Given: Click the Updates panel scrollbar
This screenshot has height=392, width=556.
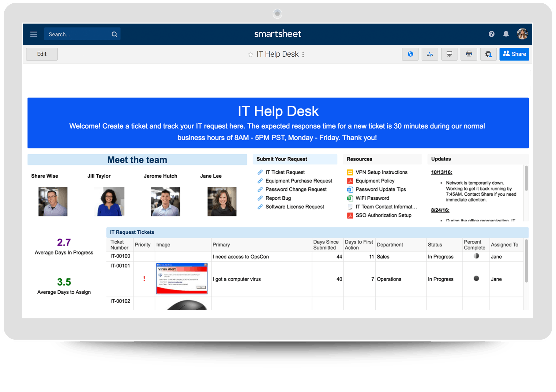Looking at the screenshot, I should [526, 178].
